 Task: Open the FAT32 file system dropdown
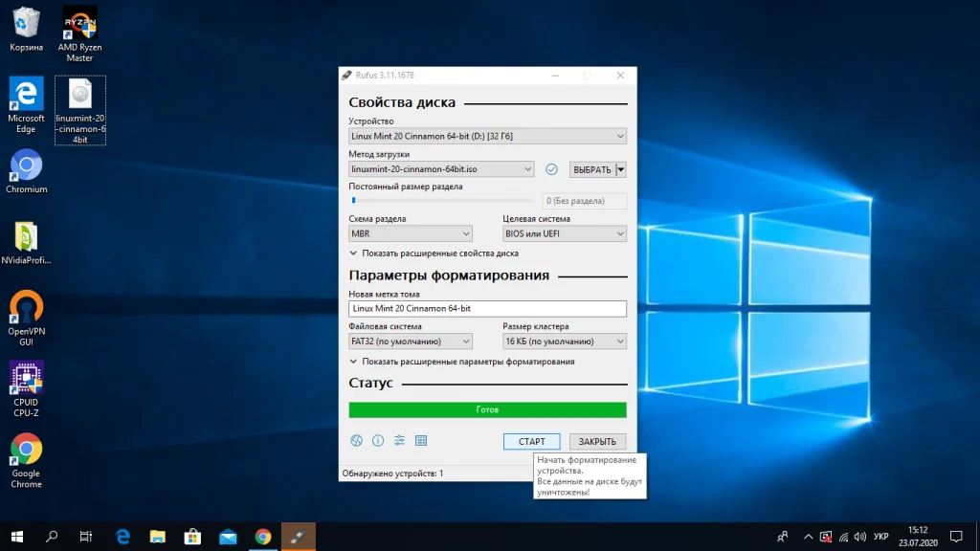point(411,342)
